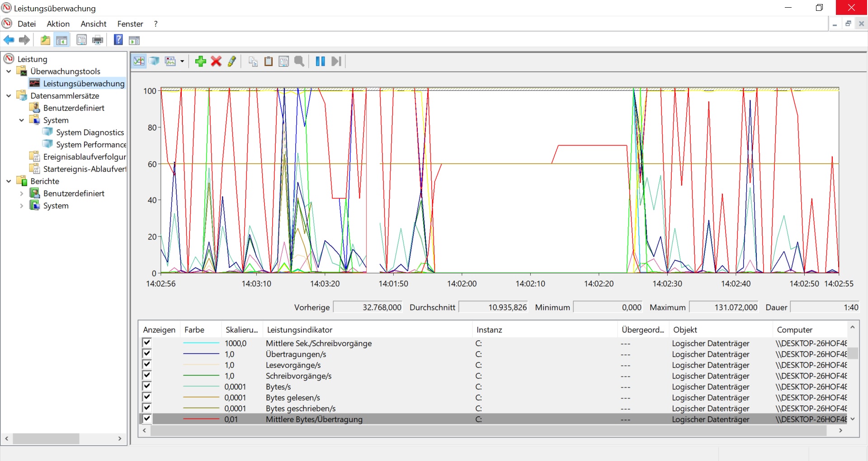Click the Skalierung column header
868x461 pixels.
point(242,330)
